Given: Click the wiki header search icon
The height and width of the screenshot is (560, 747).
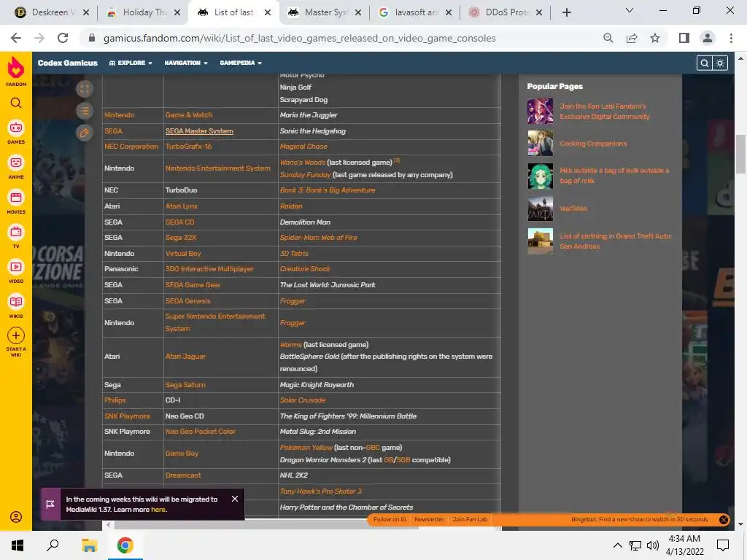Looking at the screenshot, I should 704,63.
